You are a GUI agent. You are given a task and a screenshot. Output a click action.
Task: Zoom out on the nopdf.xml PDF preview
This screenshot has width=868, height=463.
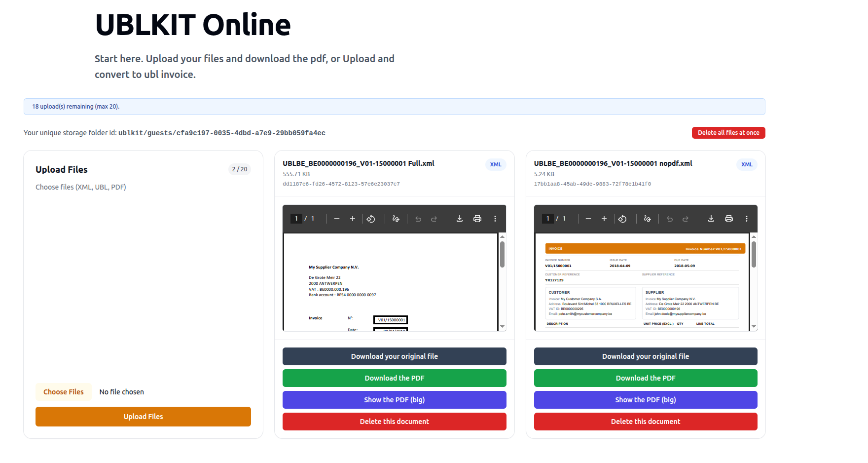point(588,218)
